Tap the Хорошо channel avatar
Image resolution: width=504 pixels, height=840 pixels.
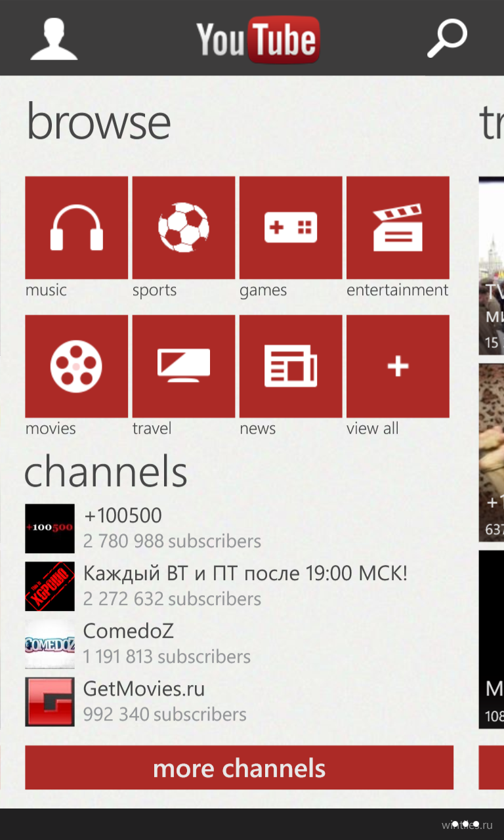[50, 586]
